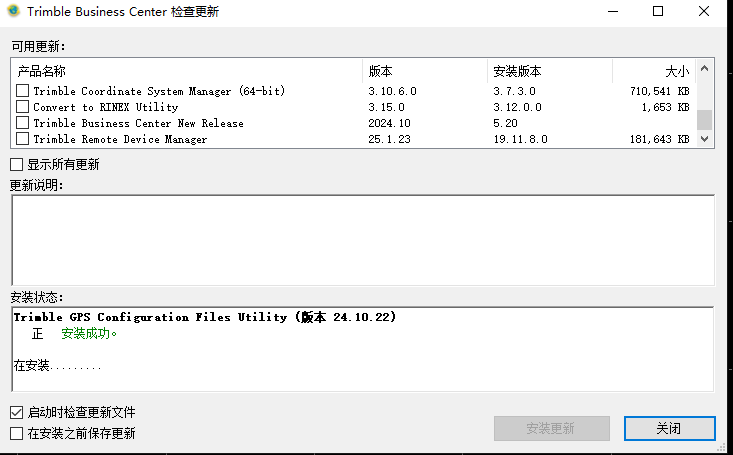The width and height of the screenshot is (733, 455).
Task: Check Trimble Coordinate System Manager (64-bit) checkbox
Action: 22,90
